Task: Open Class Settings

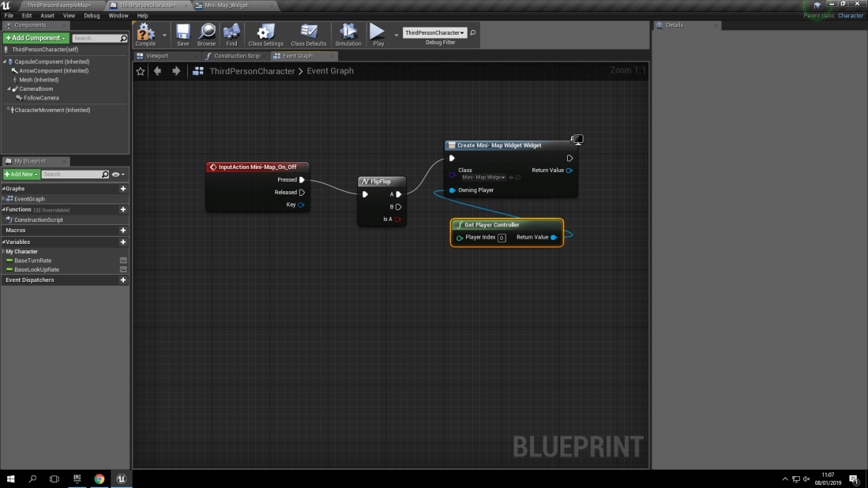Action: (x=265, y=34)
